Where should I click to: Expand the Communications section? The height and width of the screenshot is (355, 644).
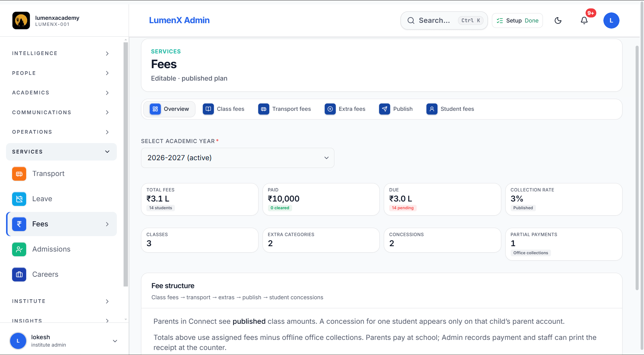coord(61,113)
